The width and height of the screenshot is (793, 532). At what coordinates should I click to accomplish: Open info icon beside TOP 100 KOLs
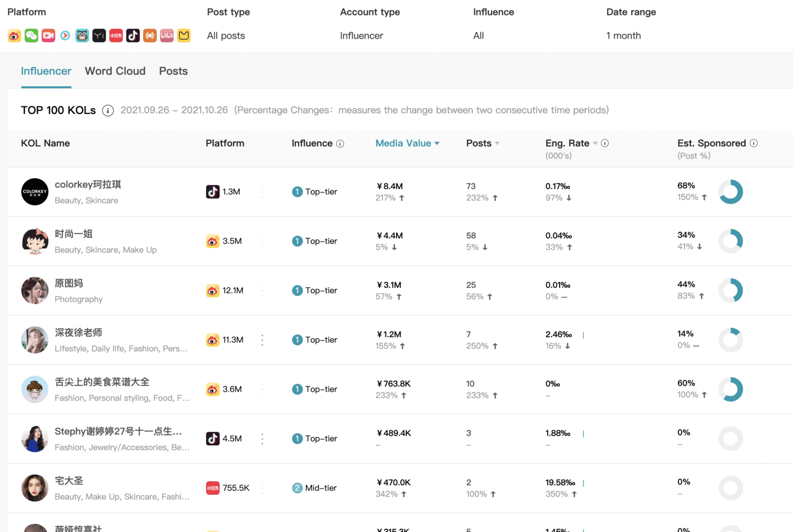108,110
